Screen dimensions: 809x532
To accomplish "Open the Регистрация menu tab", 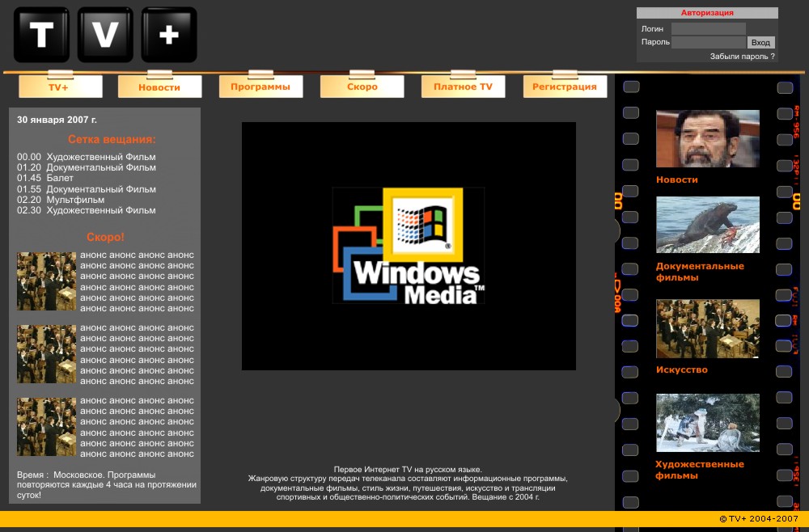I will point(565,87).
